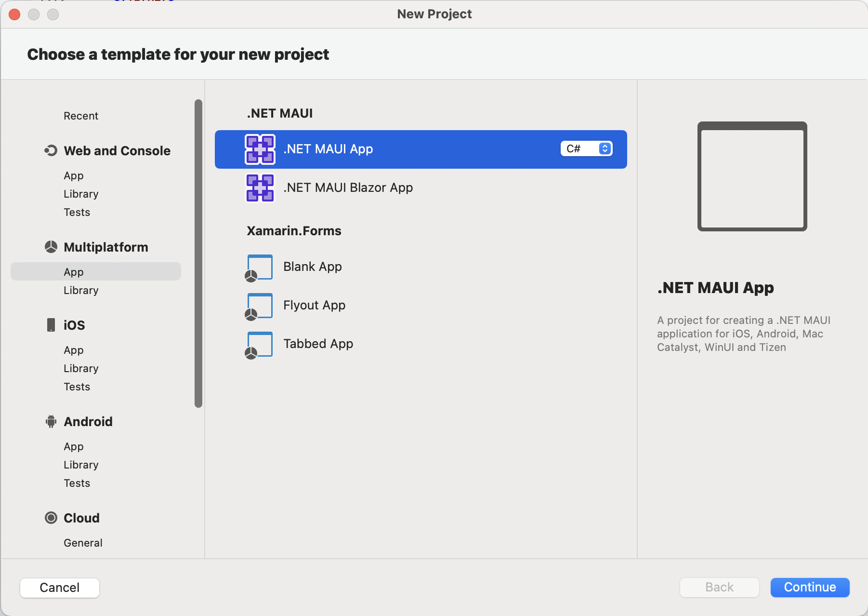Click the Tabbed App template icon
The image size is (868, 616).
[259, 344]
